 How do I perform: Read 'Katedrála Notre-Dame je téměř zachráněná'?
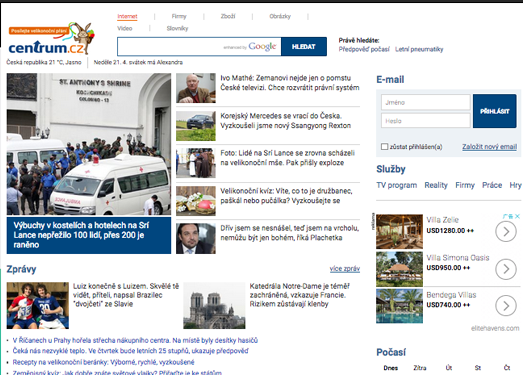point(300,295)
